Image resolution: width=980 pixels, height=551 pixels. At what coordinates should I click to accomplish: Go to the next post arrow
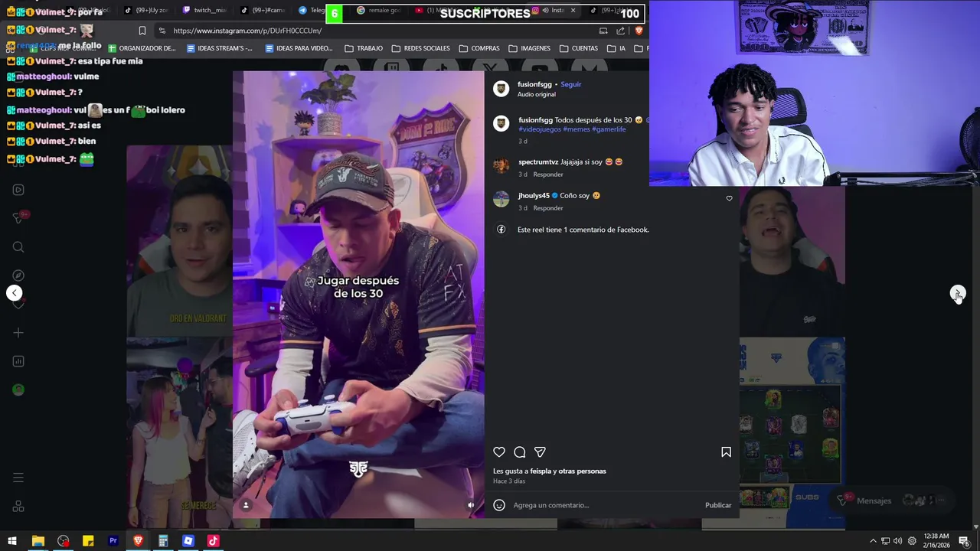[x=958, y=293]
